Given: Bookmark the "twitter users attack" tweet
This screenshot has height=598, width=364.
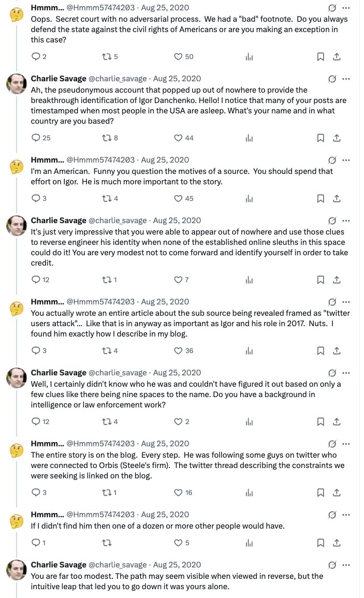Looking at the screenshot, I should [321, 351].
